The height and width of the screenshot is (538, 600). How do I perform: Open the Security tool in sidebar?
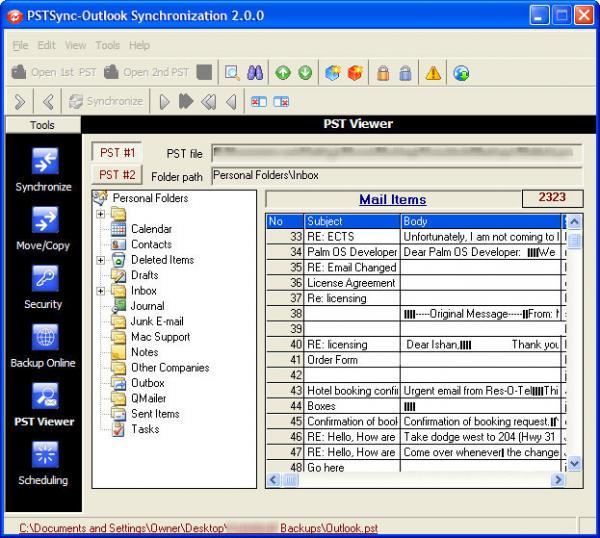click(x=44, y=287)
